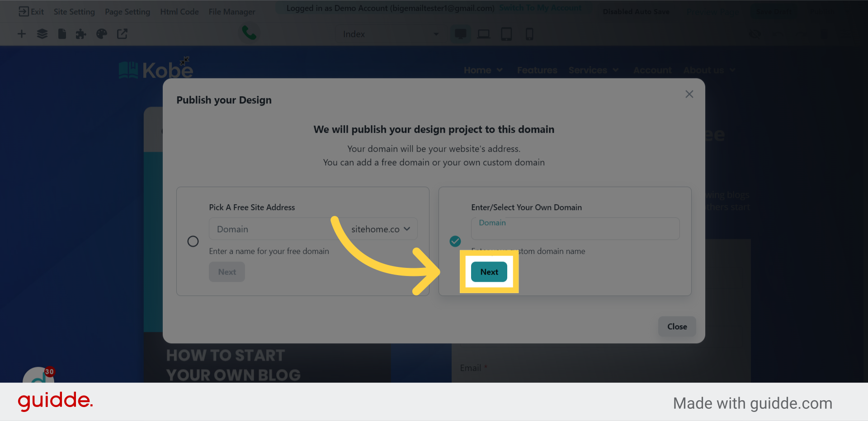The height and width of the screenshot is (421, 868).
Task: Click the free site Domain name field
Action: click(276, 229)
